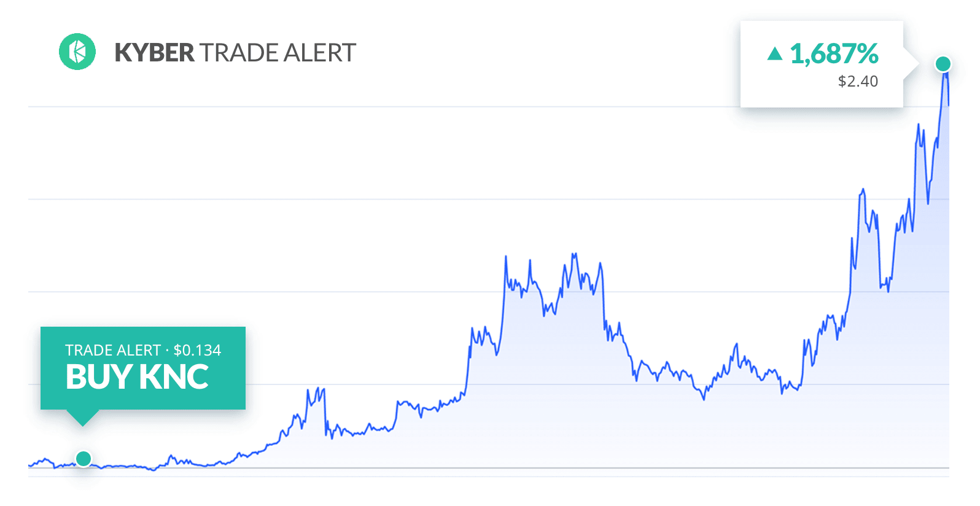Screen dimensions: 980x506
Task: Click the topmost horizontal gridline
Action: (384, 107)
